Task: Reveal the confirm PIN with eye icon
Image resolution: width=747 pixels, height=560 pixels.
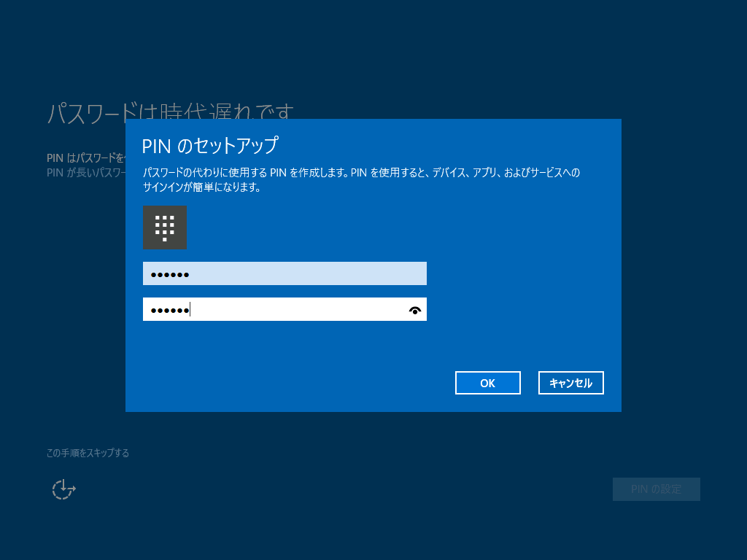Action: point(415,311)
